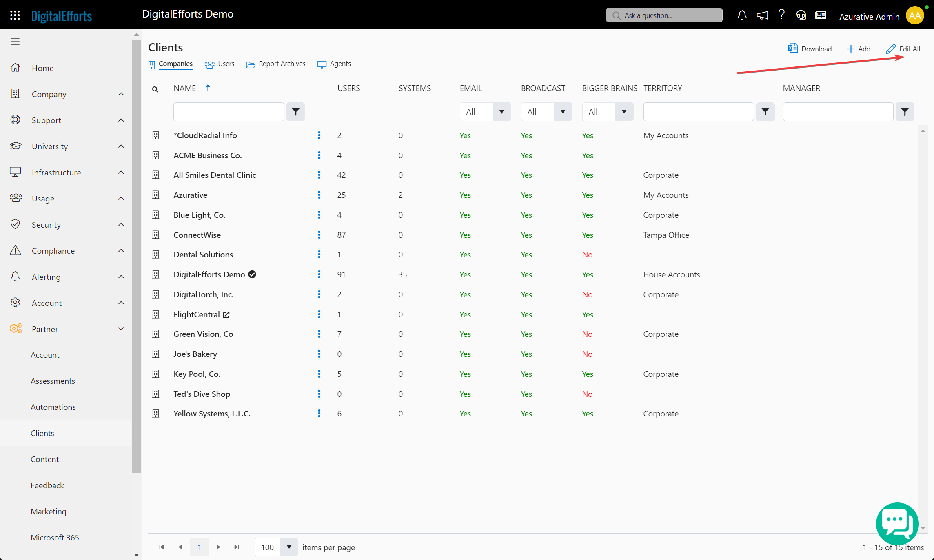Open options menu for ConnectWise row
This screenshot has height=560, width=934.
[x=319, y=235]
